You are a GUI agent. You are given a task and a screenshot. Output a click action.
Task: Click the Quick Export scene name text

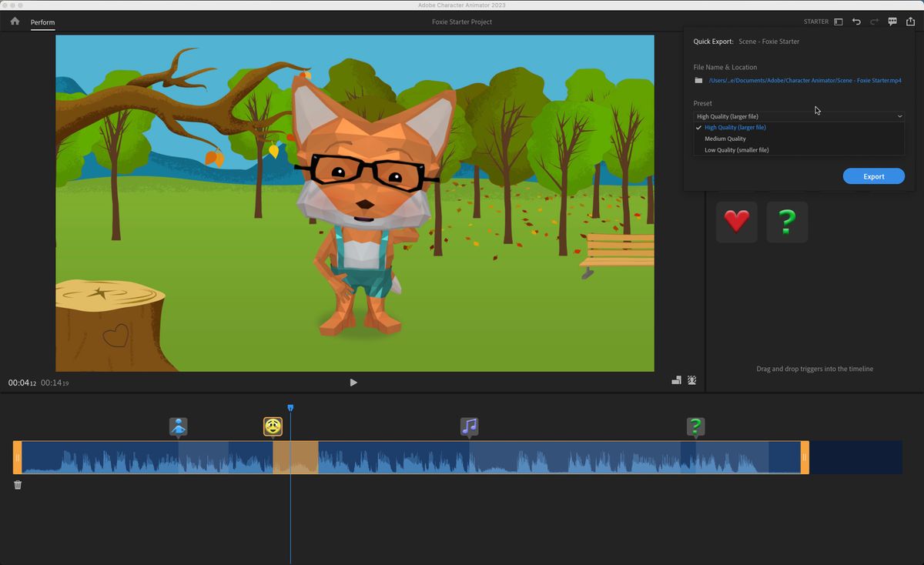tap(768, 42)
